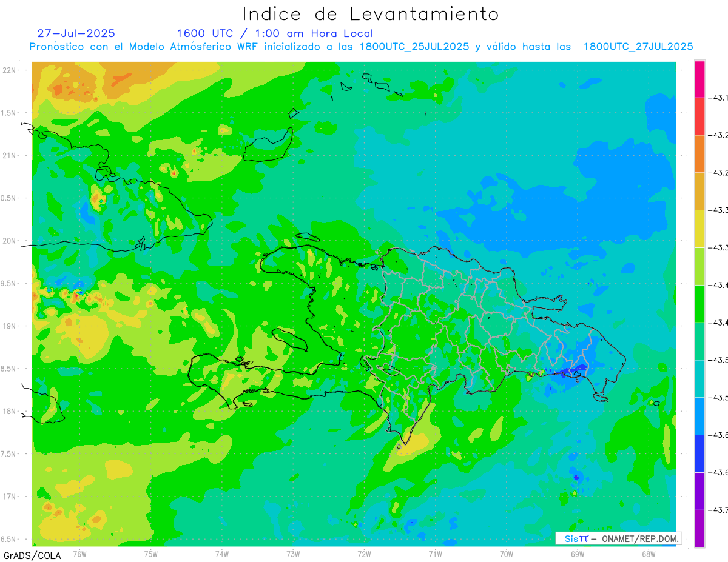The image size is (728, 562).
Task: Select the red swatch in the color scale
Action: (x=699, y=116)
